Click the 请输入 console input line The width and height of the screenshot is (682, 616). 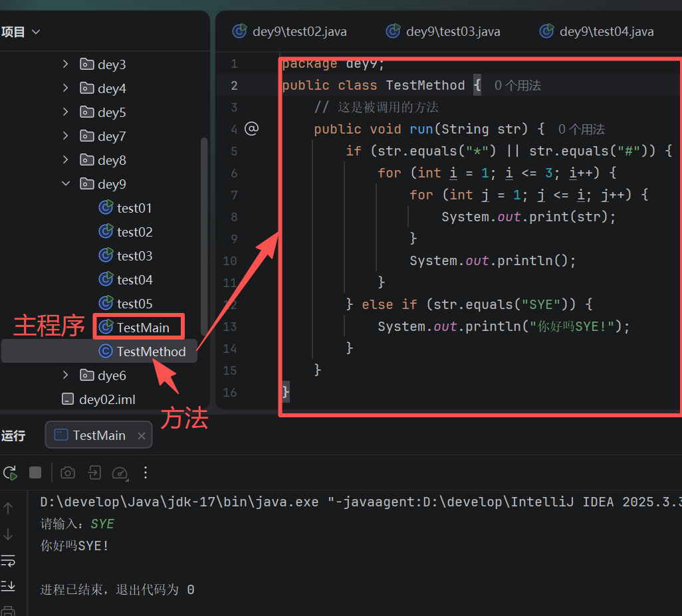[77, 524]
